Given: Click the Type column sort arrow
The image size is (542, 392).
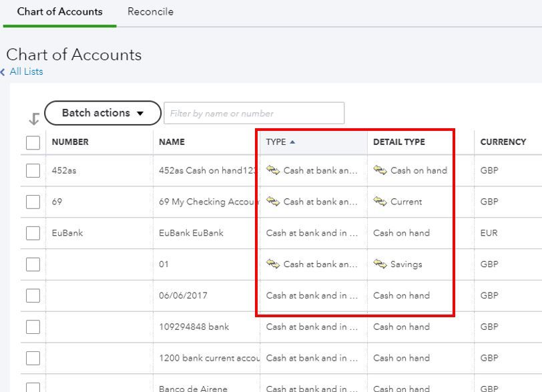Looking at the screenshot, I should 292,142.
